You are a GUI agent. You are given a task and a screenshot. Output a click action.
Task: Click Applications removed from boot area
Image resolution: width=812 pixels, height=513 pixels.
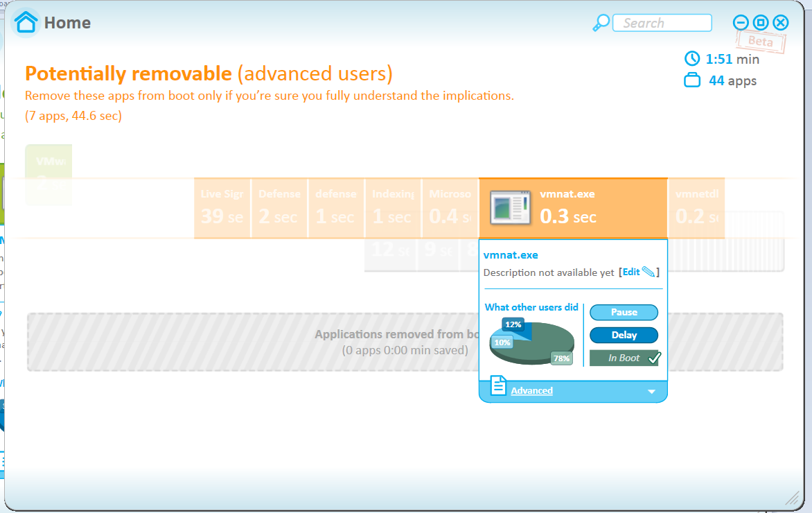coord(405,342)
